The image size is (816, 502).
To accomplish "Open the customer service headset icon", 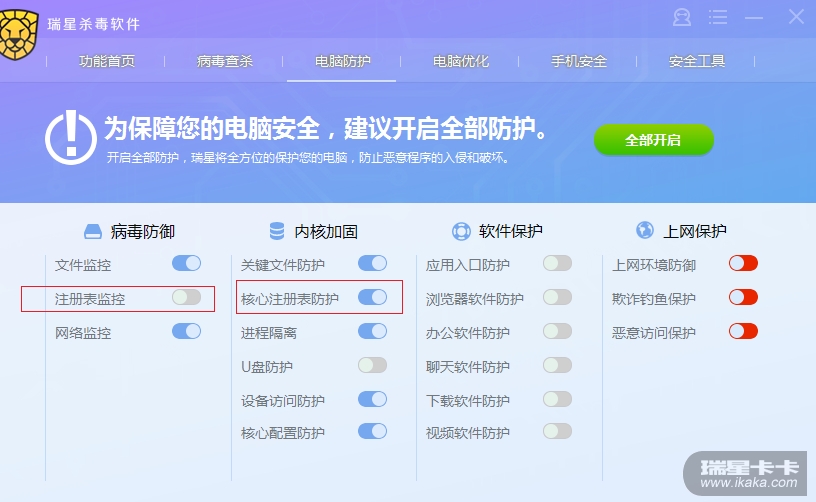I will coord(682,17).
